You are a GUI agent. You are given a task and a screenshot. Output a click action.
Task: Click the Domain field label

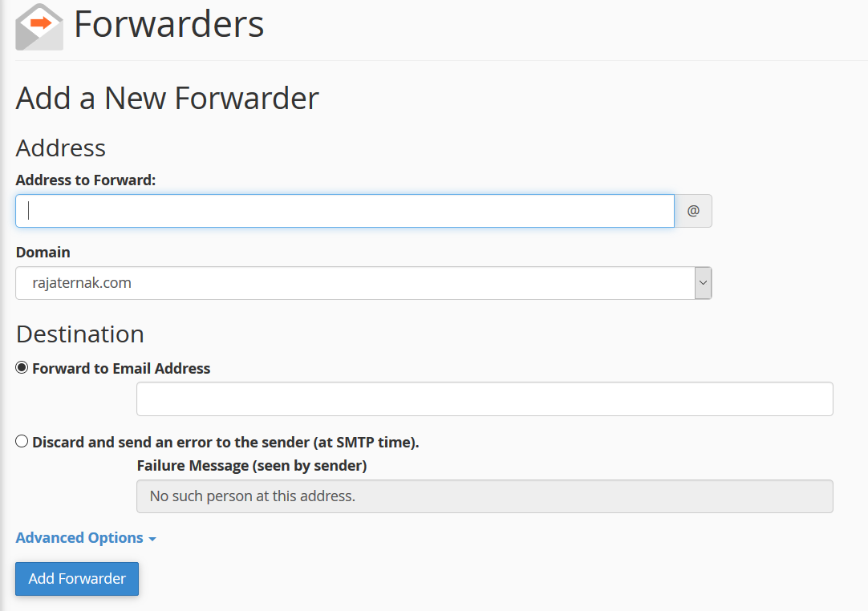pyautogui.click(x=43, y=252)
